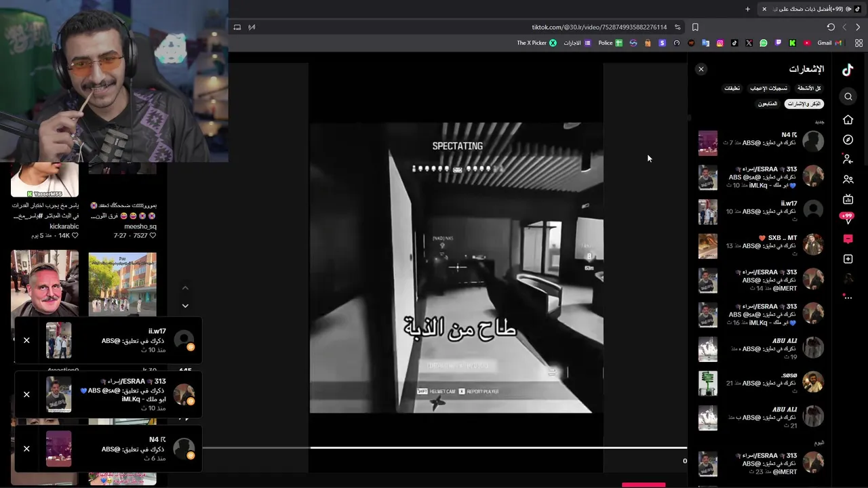Open the LIVE icon in the sidebar
The width and height of the screenshot is (868, 488).
pyautogui.click(x=848, y=199)
